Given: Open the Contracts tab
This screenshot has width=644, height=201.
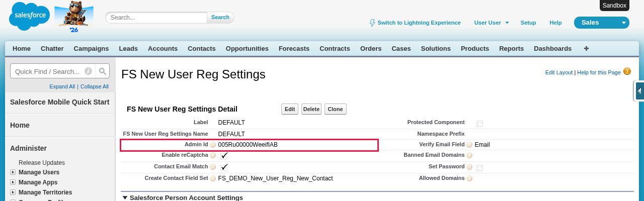Looking at the screenshot, I should pyautogui.click(x=335, y=49).
